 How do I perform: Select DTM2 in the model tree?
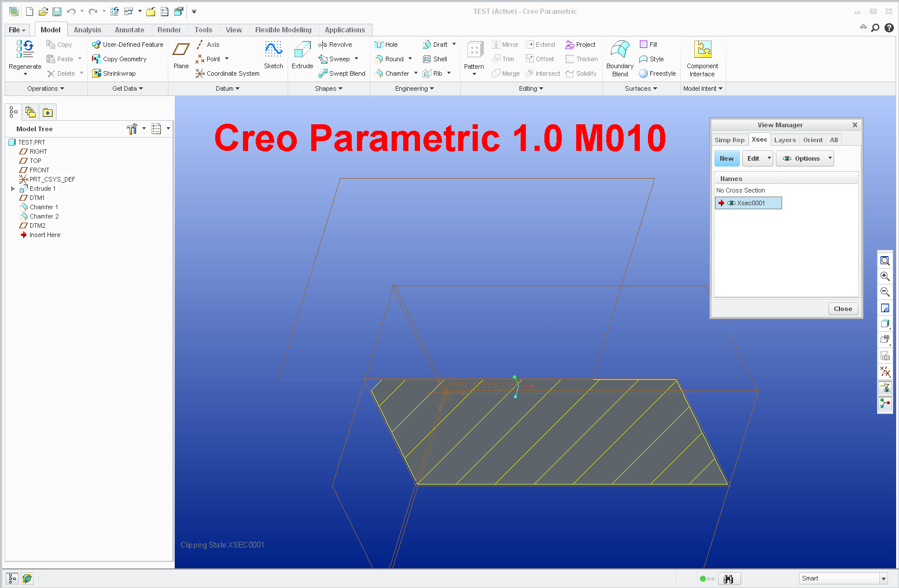pos(38,225)
